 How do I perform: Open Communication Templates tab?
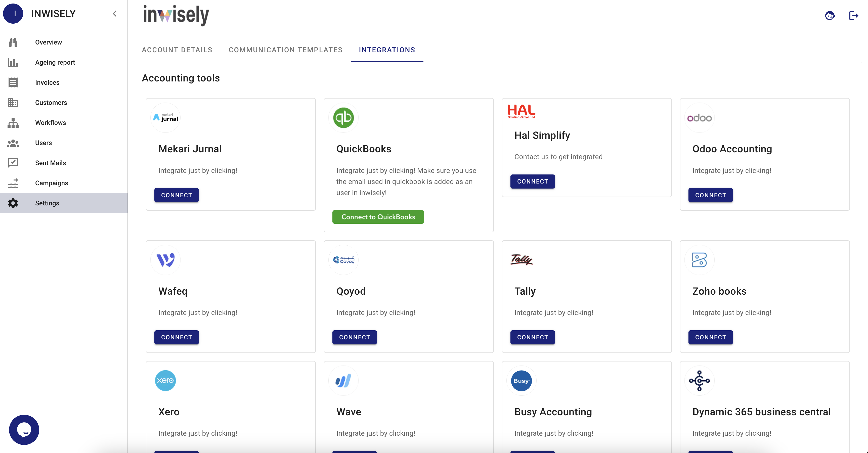click(x=285, y=50)
